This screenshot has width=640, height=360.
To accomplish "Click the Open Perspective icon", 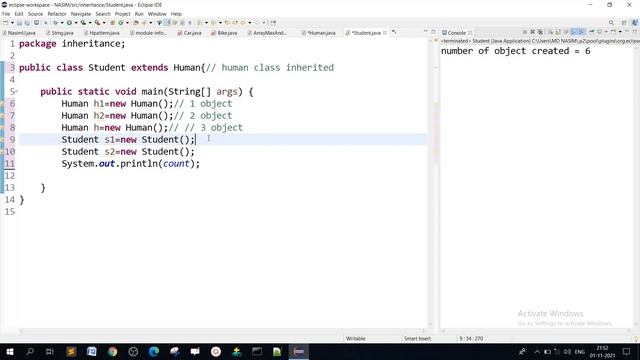I will point(624,22).
